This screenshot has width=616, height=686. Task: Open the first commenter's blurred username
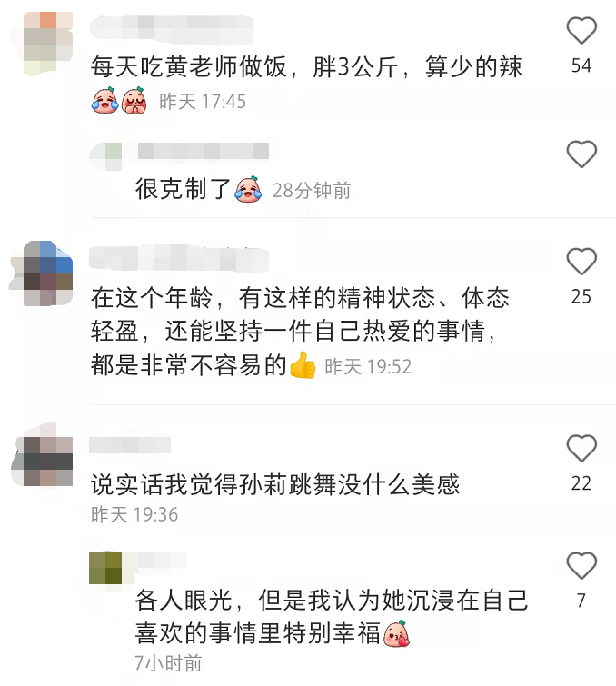pyautogui.click(x=171, y=29)
